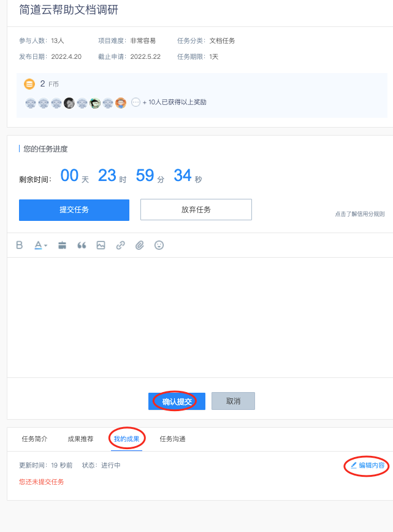Cancel editing with 取消 button

click(234, 401)
